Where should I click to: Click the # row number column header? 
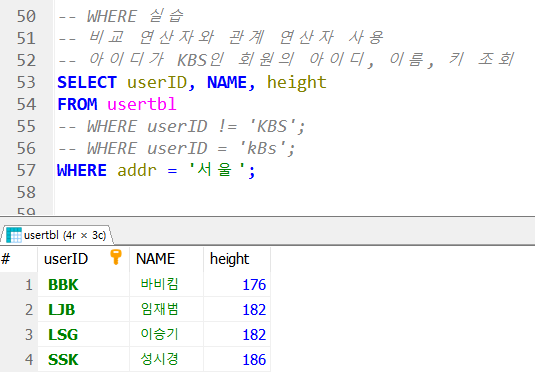18,259
